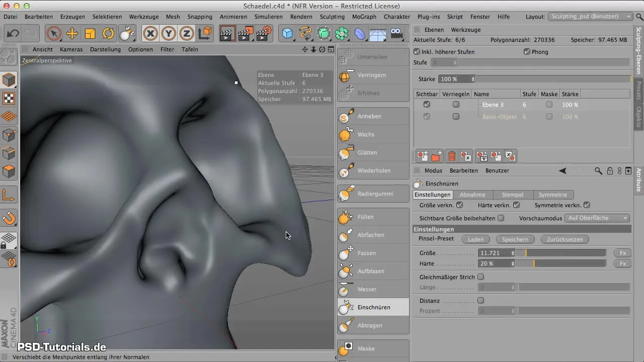Select the Fassen grab brush
This screenshot has width=644, height=362.
point(373,253)
